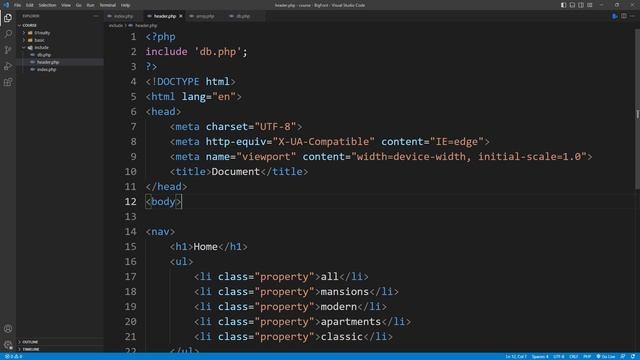Open the Source Control view
This screenshot has width=640, height=360.
8,50
